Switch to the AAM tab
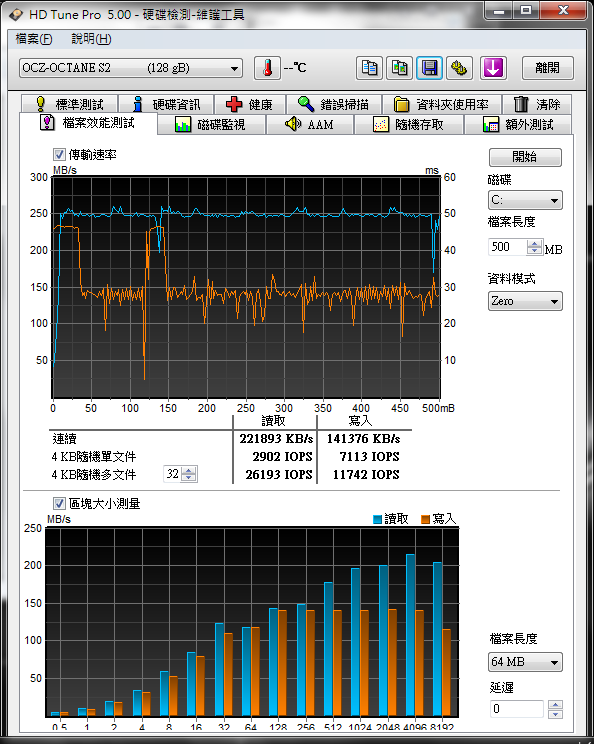This screenshot has width=594, height=744. click(x=310, y=125)
